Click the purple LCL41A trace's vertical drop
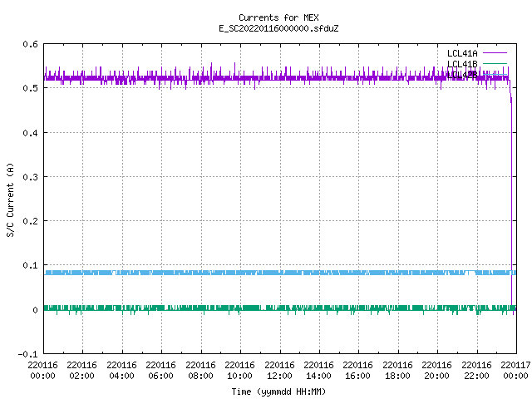Viewport: 532px width, 399px height. (512, 204)
